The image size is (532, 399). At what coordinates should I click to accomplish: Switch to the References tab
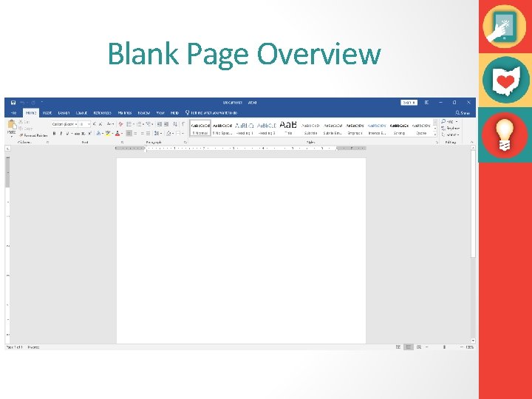(x=102, y=112)
